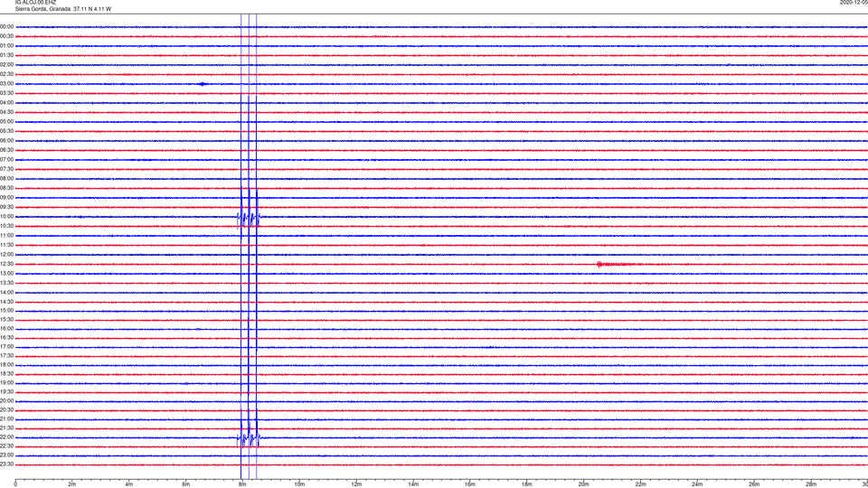Viewport: 868px width, 488px height.
Task: Click the station code IG.ALOJ.00.EHZ
Action: tap(35, 2)
